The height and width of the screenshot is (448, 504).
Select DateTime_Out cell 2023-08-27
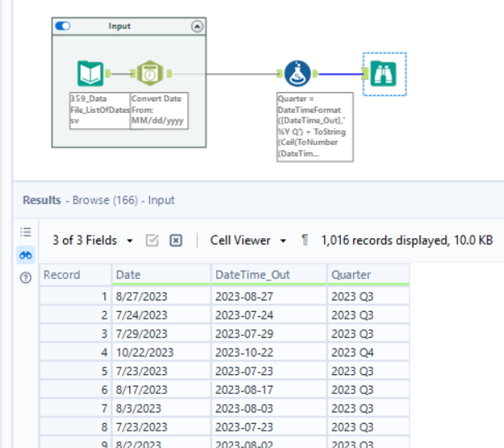pos(269,296)
